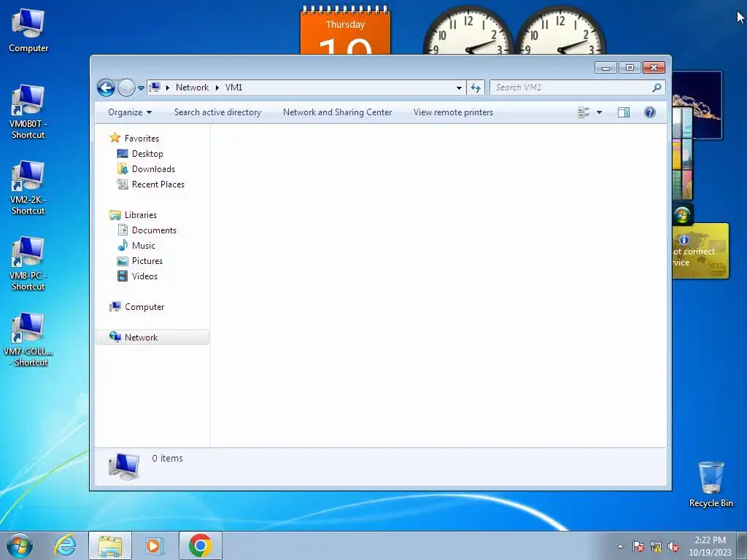Open the view options dropdown arrow

600,112
